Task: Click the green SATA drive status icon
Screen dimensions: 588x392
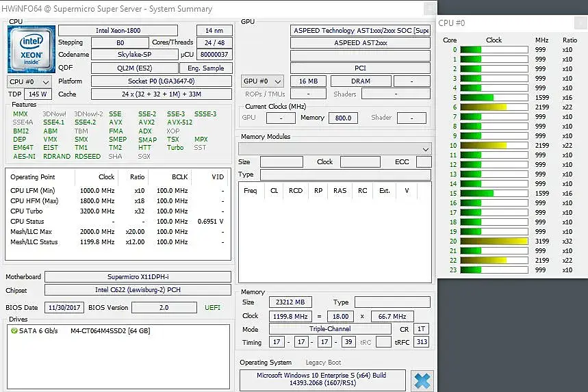Action: tap(14, 331)
